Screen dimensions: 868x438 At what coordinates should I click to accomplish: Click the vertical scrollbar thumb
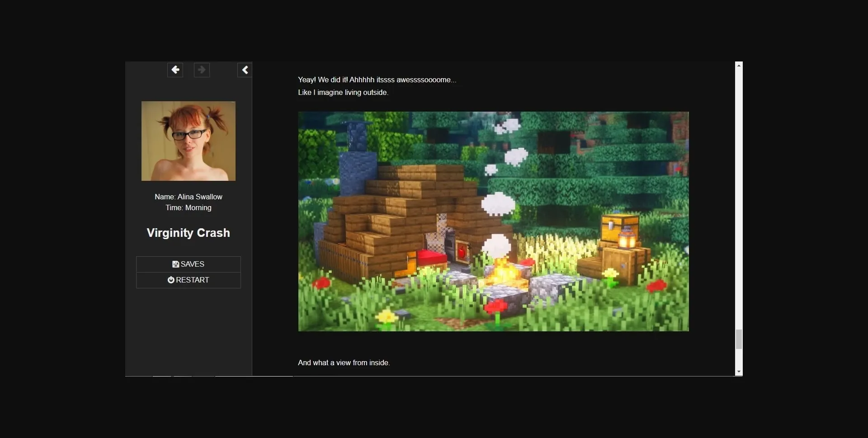tap(739, 339)
